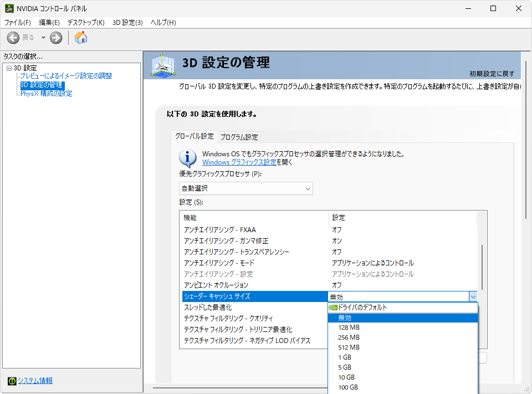Collapse the 3D 設定 tree node
532x394 pixels.
pyautogui.click(x=9, y=68)
